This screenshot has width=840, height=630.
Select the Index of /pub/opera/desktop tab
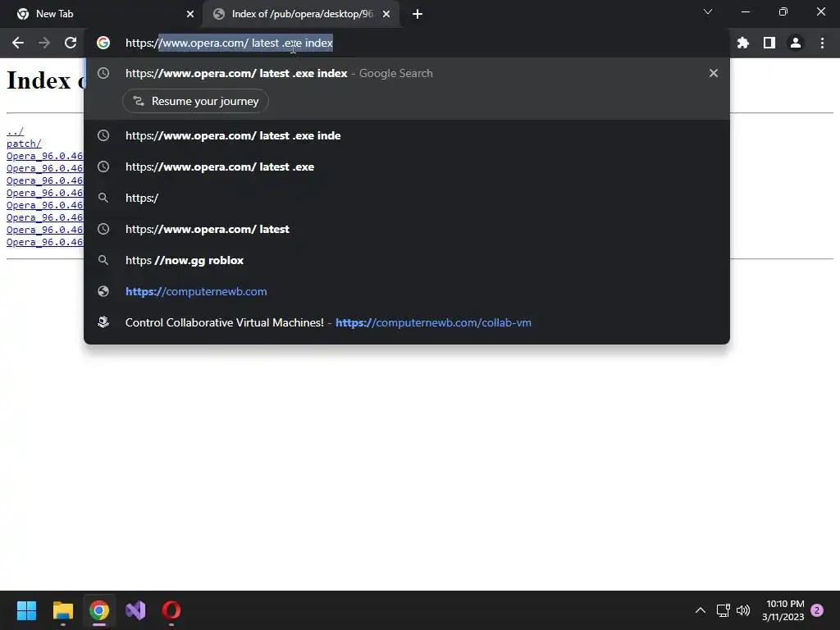coord(301,14)
